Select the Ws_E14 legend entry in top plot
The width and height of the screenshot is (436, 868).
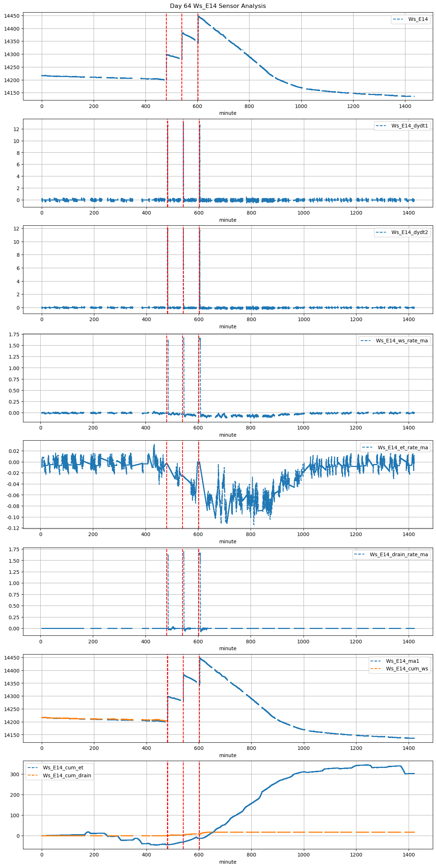pos(418,19)
